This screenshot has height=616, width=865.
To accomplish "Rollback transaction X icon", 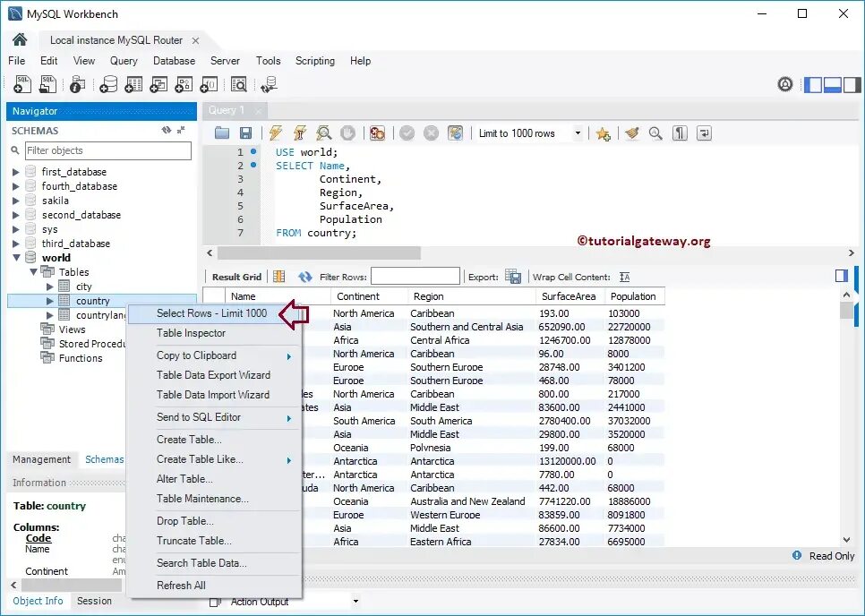I will pyautogui.click(x=431, y=133).
